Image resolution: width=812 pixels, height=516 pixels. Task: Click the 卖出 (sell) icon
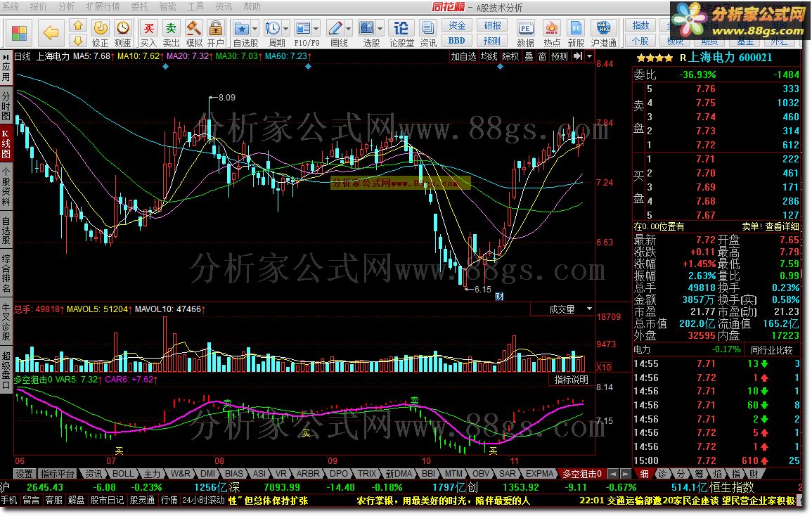(171, 33)
